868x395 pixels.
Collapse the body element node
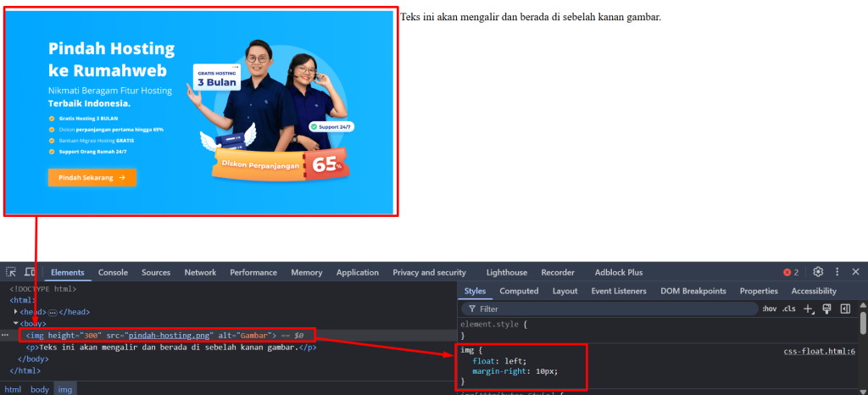coord(15,323)
